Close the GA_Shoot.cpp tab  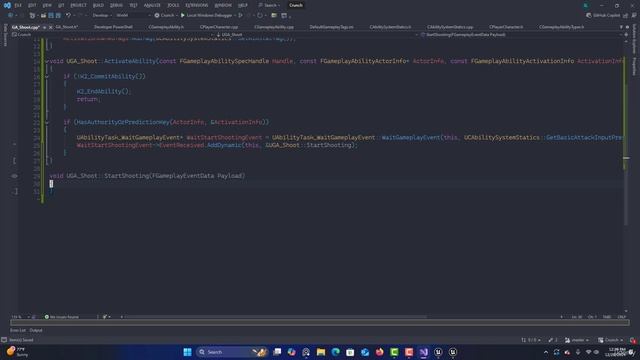(x=51, y=27)
